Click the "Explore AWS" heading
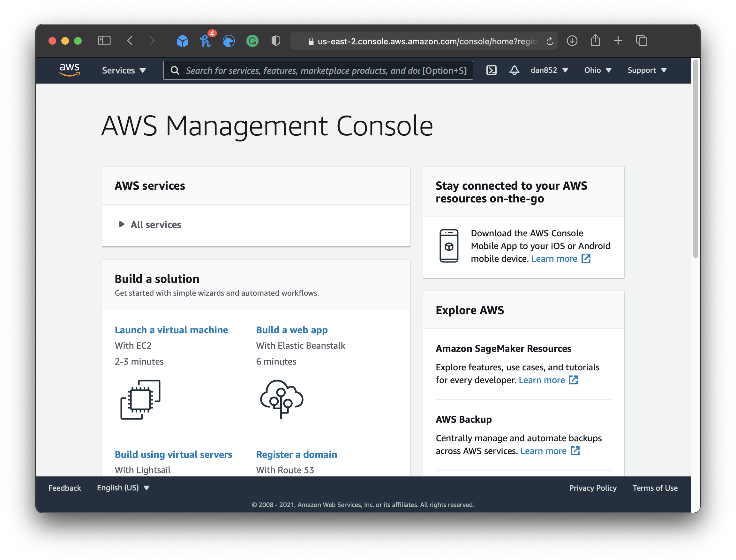The width and height of the screenshot is (736, 560). point(469,310)
